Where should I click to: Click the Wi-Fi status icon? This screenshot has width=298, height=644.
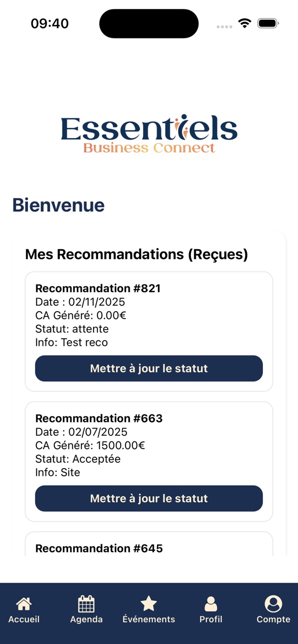point(244,23)
